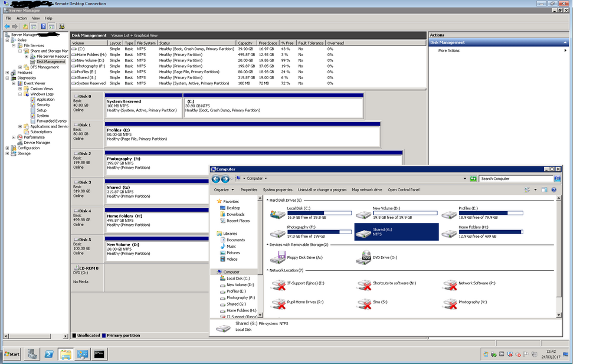The height and width of the screenshot is (364, 590).
Task: Click the IT-Support (I:) network drive icon
Action: (278, 285)
